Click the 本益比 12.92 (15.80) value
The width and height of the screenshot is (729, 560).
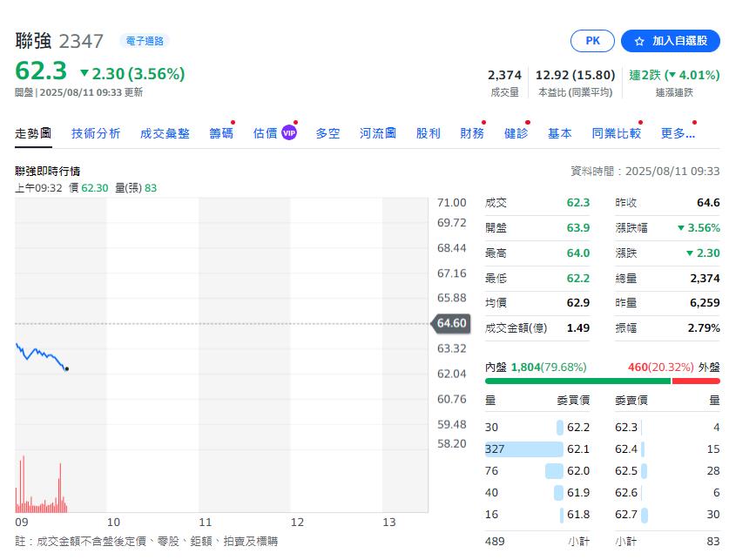[x=575, y=75]
